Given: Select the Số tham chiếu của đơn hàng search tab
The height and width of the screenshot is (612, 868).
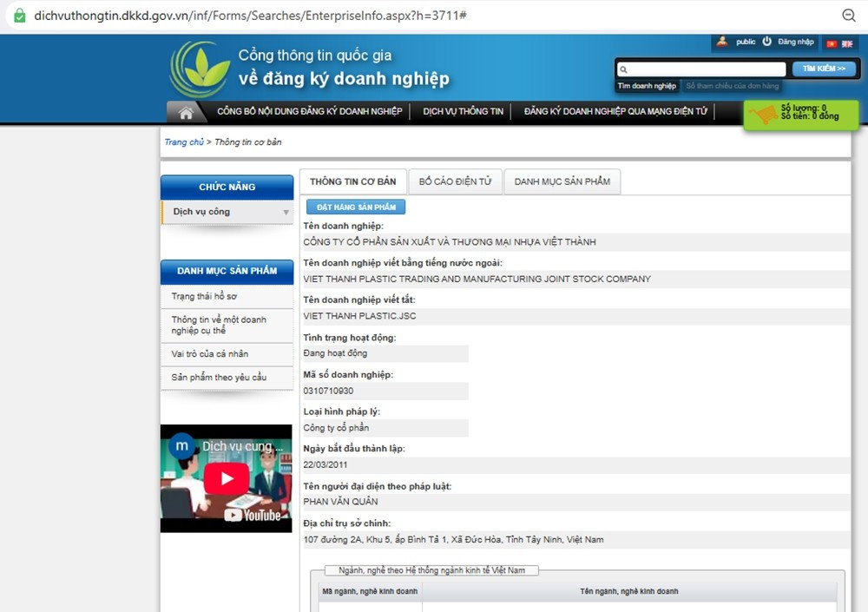Looking at the screenshot, I should point(732,86).
